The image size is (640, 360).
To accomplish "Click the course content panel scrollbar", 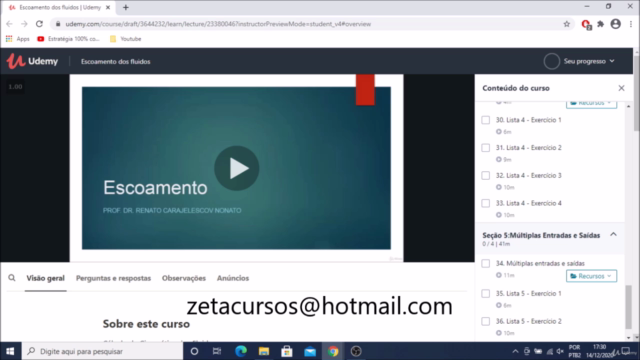I will [x=629, y=307].
